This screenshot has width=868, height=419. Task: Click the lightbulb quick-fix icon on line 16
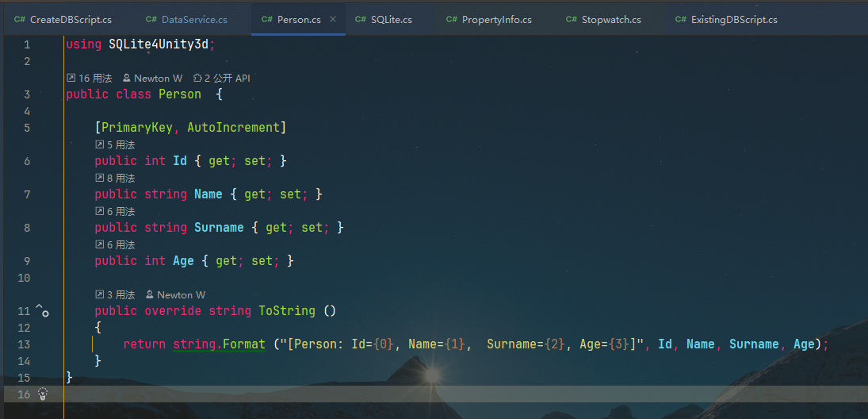click(x=43, y=394)
